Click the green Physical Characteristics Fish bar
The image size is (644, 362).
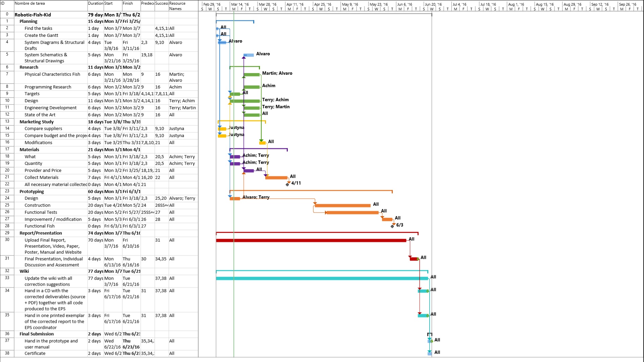[252, 74]
